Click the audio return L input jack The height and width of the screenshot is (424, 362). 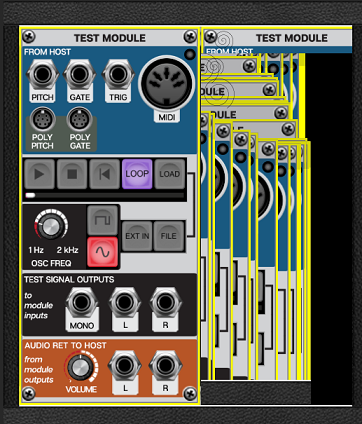tap(125, 365)
